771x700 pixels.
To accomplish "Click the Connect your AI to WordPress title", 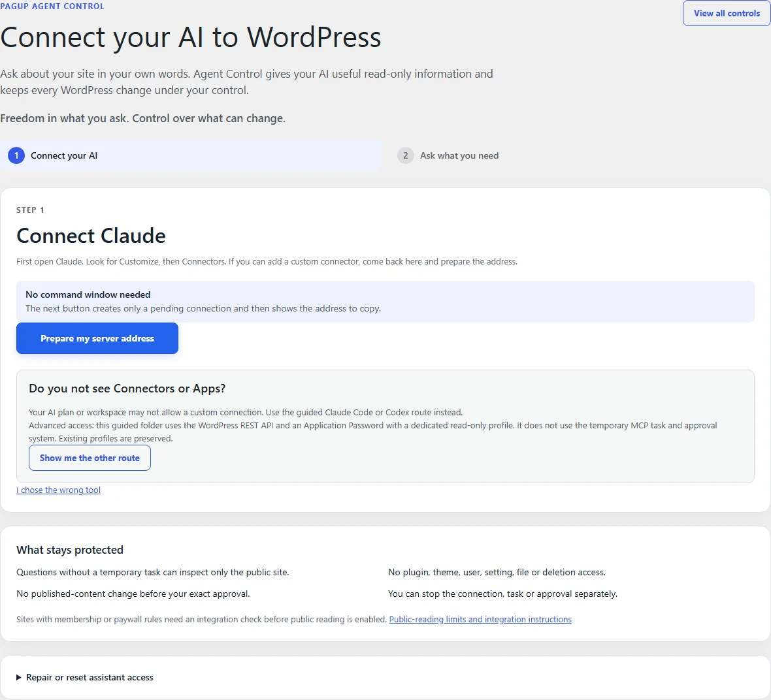I will (191, 37).
